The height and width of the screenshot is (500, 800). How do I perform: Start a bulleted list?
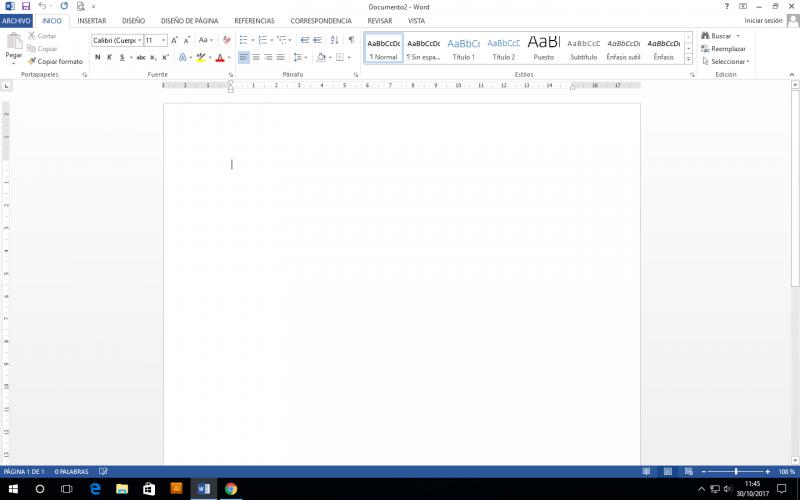click(244, 40)
